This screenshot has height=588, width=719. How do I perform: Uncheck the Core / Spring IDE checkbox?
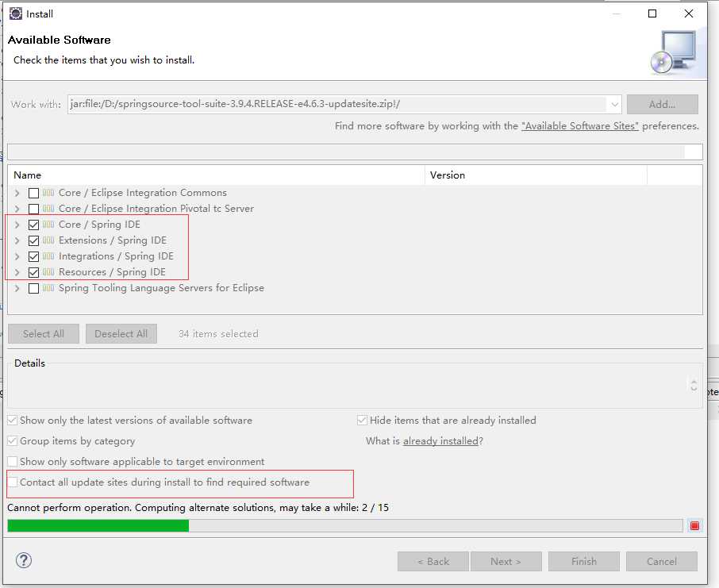[33, 225]
